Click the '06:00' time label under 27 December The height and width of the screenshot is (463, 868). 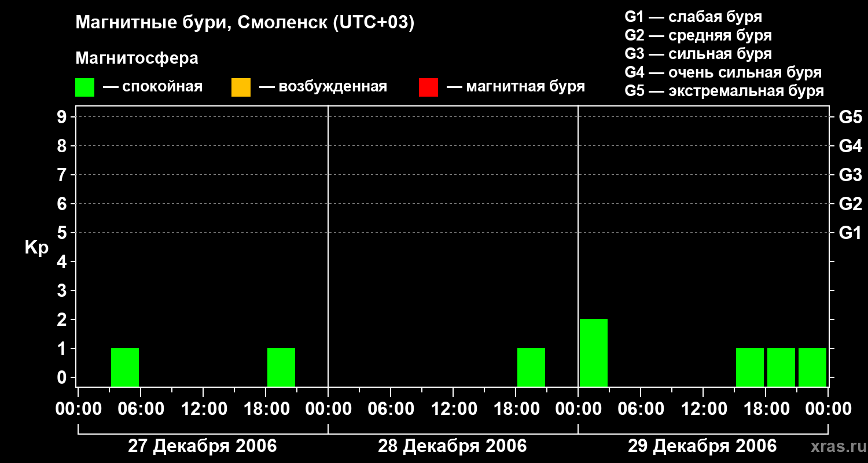(x=141, y=409)
